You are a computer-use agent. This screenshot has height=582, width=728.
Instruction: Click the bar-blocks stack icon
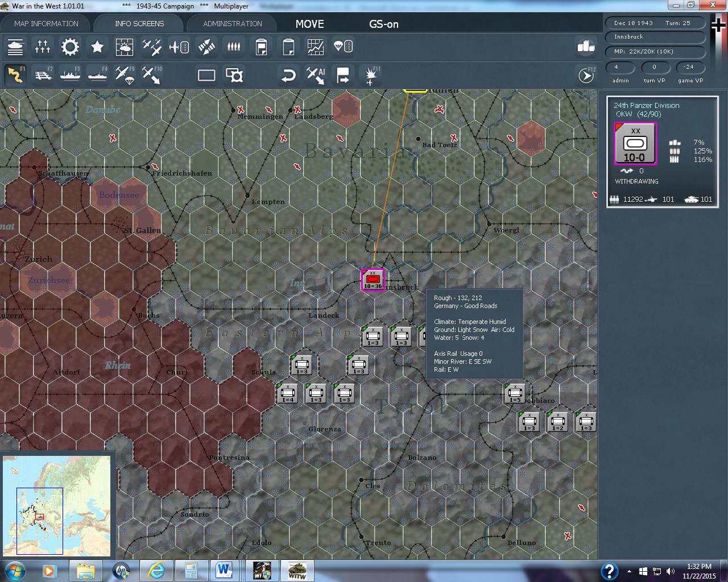pyautogui.click(x=586, y=47)
